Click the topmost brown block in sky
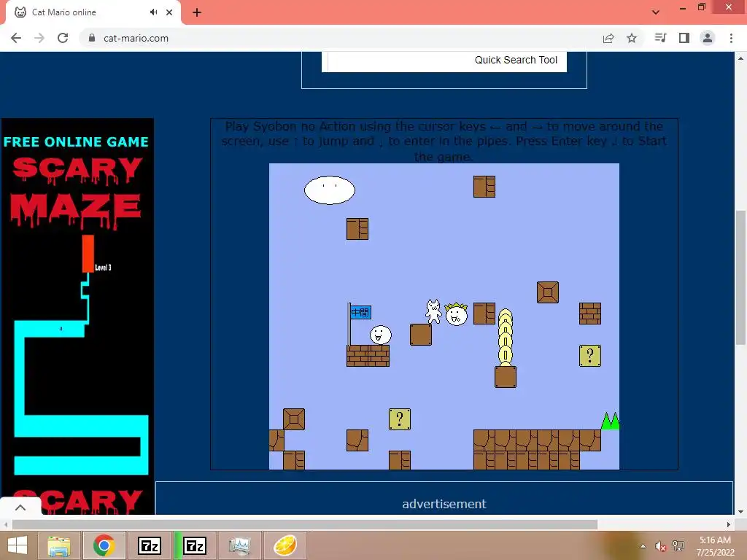Viewport: 747px width, 560px height. point(484,186)
